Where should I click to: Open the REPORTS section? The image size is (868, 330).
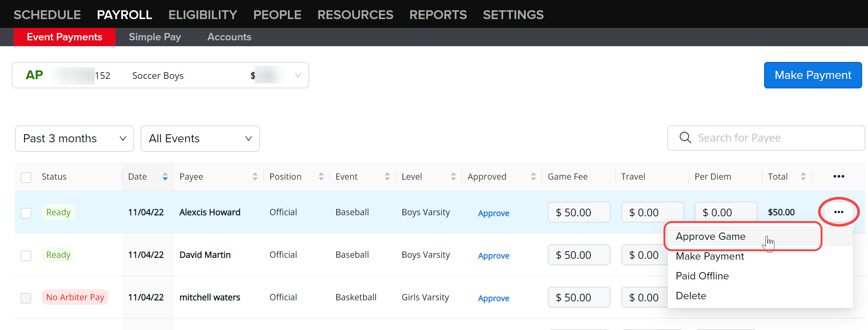click(438, 15)
